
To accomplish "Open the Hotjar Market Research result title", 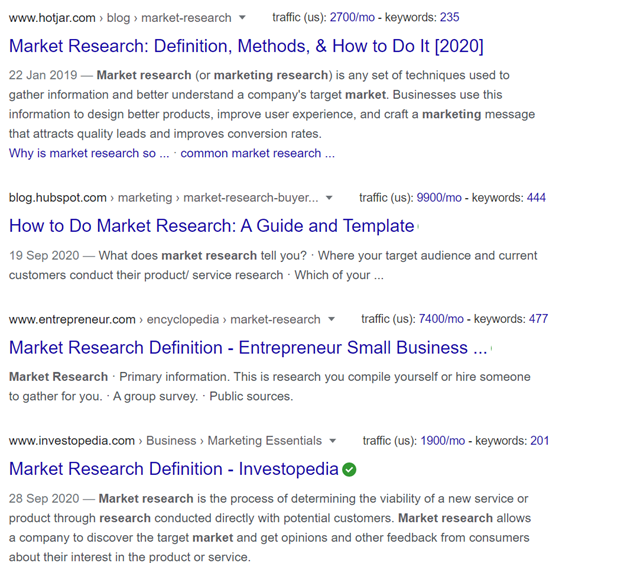I will (246, 46).
